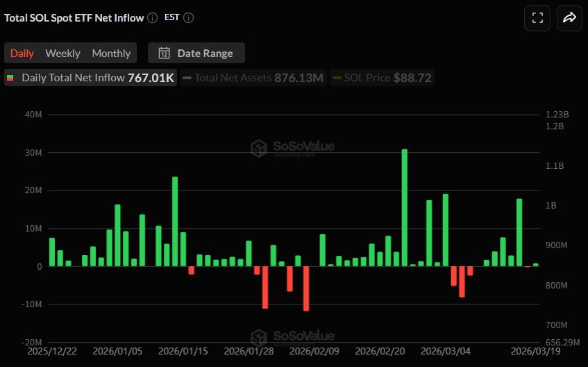Click info icon beside EST label
Viewport: 588px width, 367px height.
189,17
